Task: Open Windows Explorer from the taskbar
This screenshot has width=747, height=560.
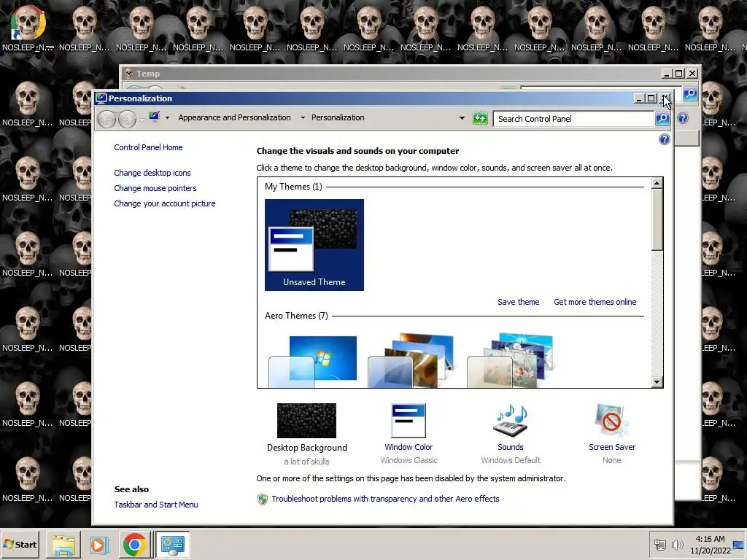Action: [x=63, y=545]
